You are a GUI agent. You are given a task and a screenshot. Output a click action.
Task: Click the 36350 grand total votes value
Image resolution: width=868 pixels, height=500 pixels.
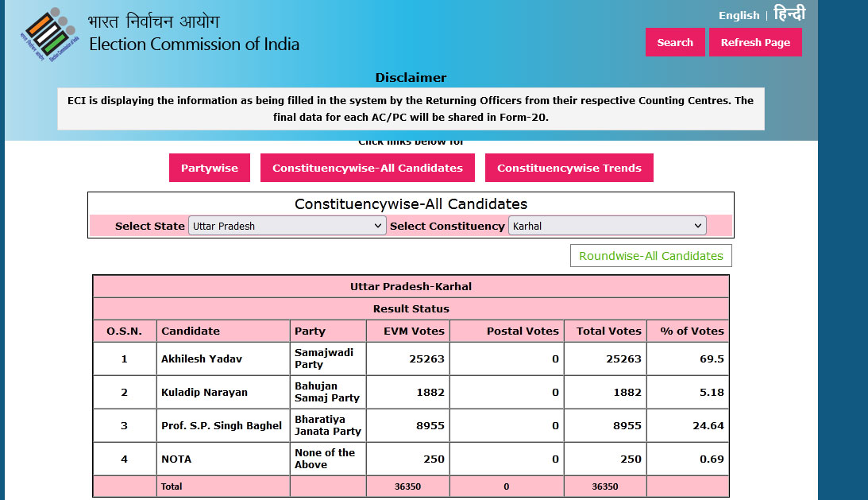[x=605, y=486]
